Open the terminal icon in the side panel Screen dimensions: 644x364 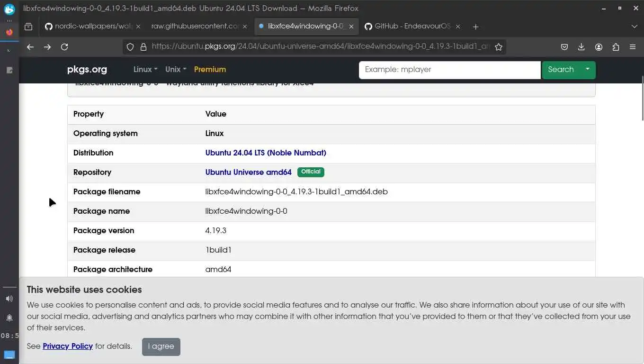9,51
